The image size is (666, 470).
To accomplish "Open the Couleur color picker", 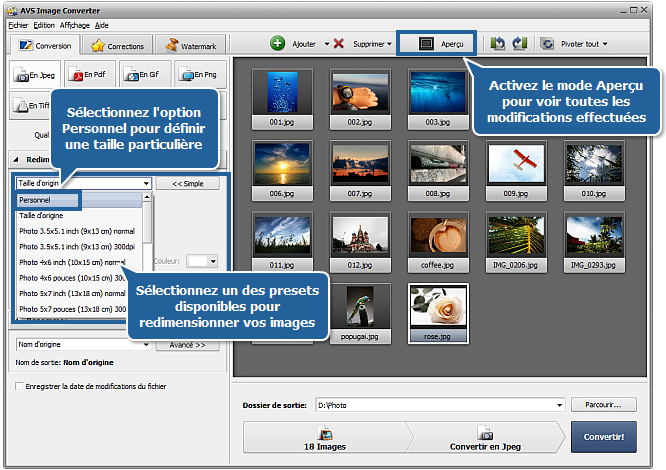I will 201,260.
